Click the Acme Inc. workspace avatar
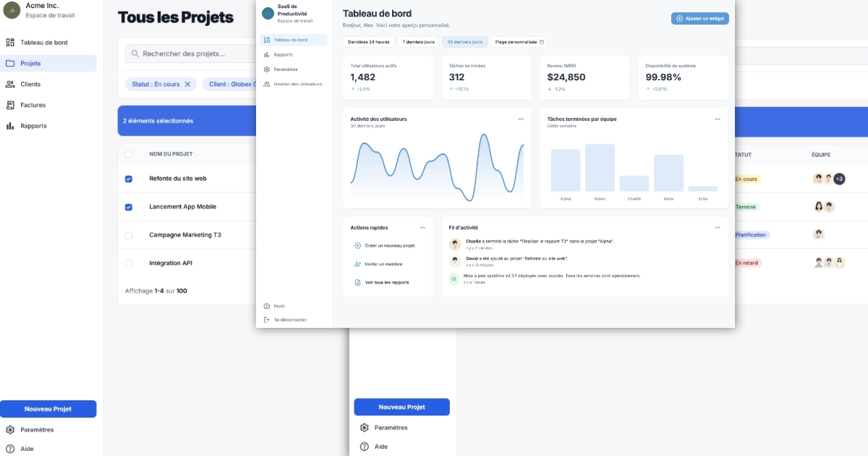This screenshot has width=868, height=456. pyautogui.click(x=12, y=10)
